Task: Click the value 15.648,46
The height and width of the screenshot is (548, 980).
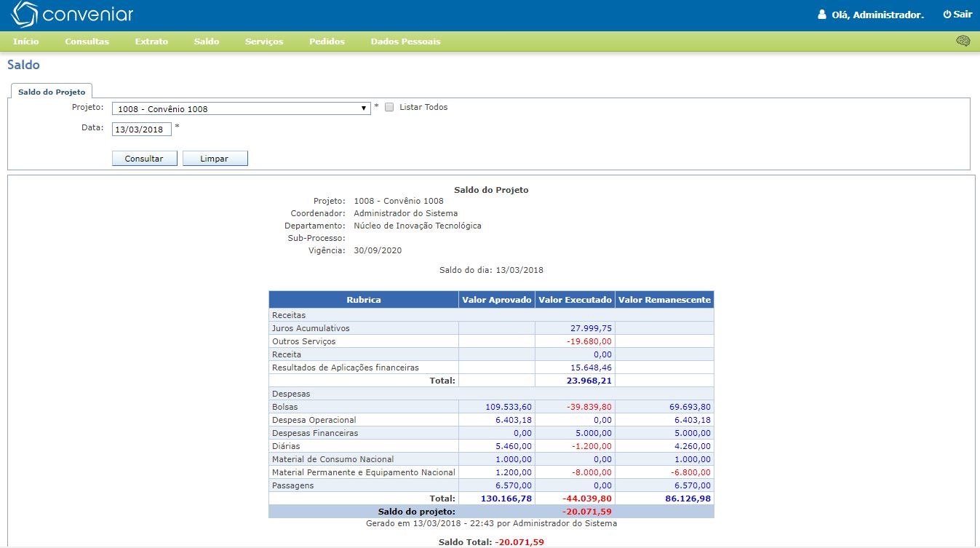Action: [591, 368]
